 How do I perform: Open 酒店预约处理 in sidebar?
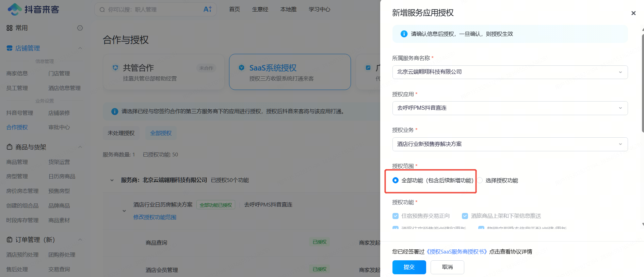coord(22,255)
